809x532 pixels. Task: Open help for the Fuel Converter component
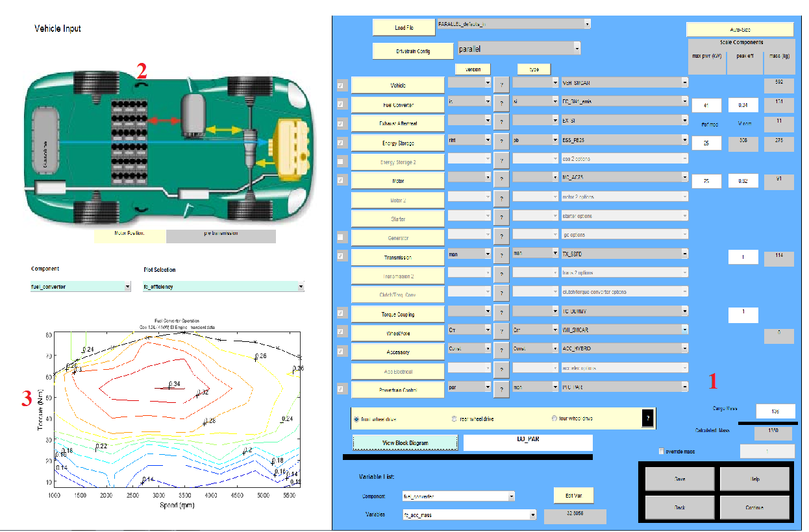[501, 104]
